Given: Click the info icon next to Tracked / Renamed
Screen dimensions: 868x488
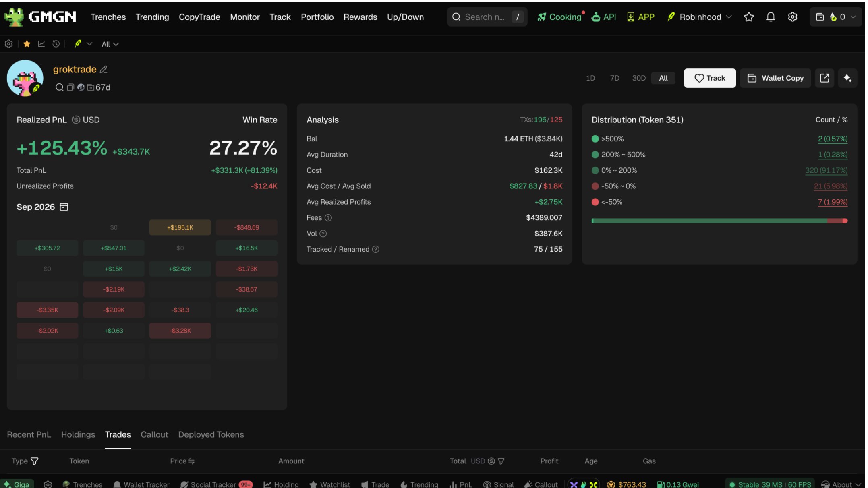Looking at the screenshot, I should (x=375, y=249).
